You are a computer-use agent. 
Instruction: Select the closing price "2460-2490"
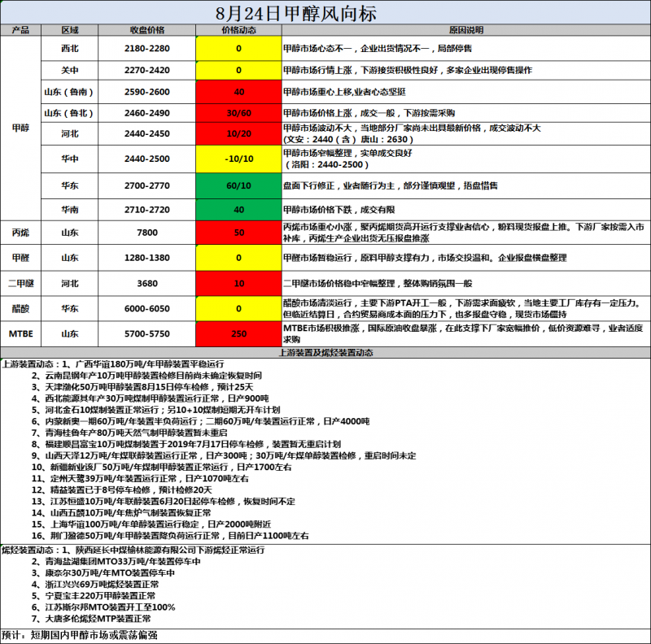(x=147, y=113)
